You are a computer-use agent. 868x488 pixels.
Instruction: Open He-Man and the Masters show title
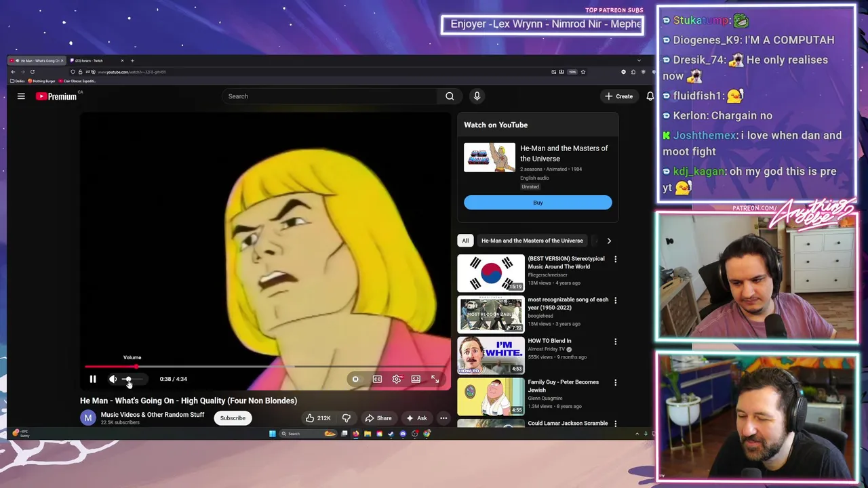click(x=564, y=153)
